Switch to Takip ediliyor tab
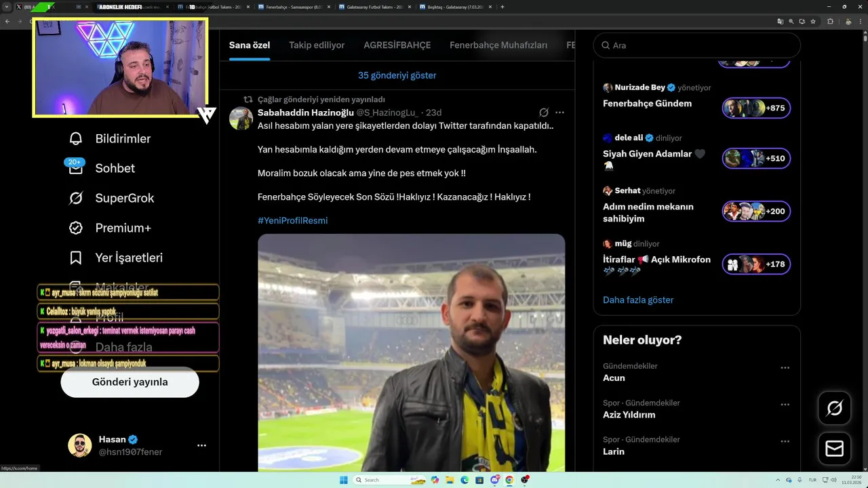The height and width of the screenshot is (488, 868). (x=317, y=45)
